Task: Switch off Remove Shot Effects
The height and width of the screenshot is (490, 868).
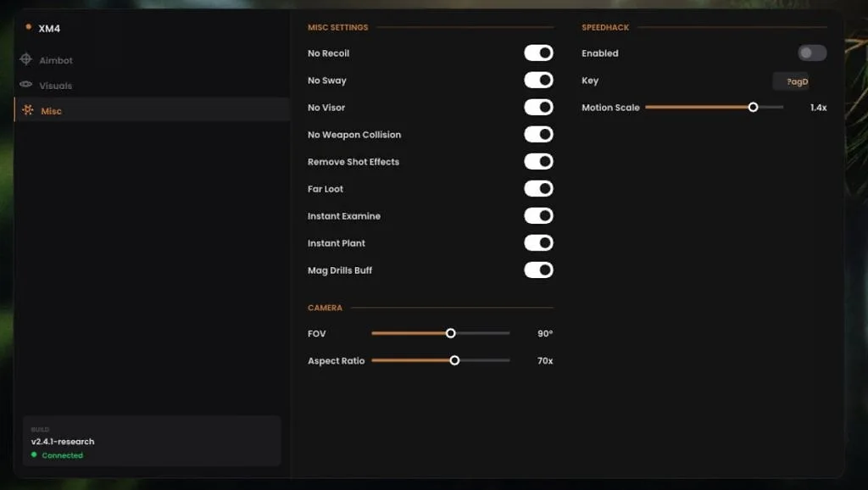Action: point(538,162)
